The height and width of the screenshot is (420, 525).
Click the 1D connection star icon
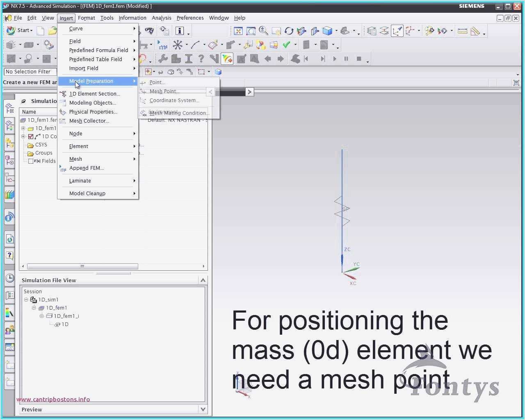(177, 45)
